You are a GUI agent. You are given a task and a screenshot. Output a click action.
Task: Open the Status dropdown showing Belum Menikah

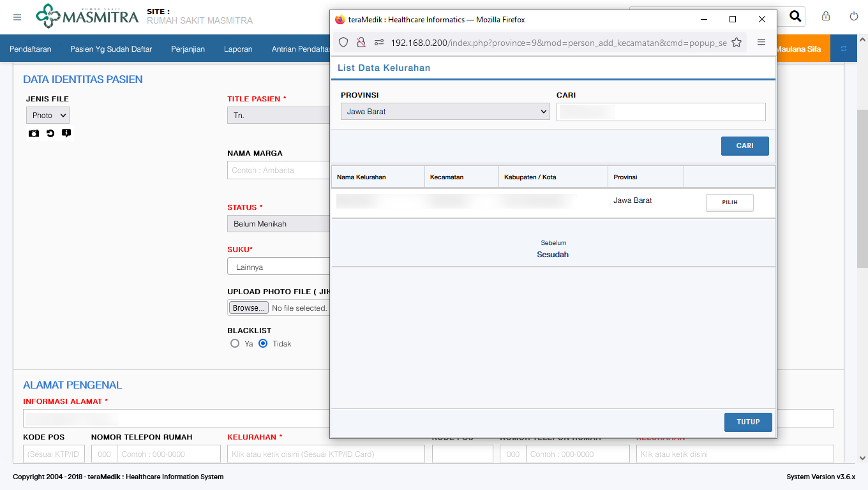[x=278, y=224]
